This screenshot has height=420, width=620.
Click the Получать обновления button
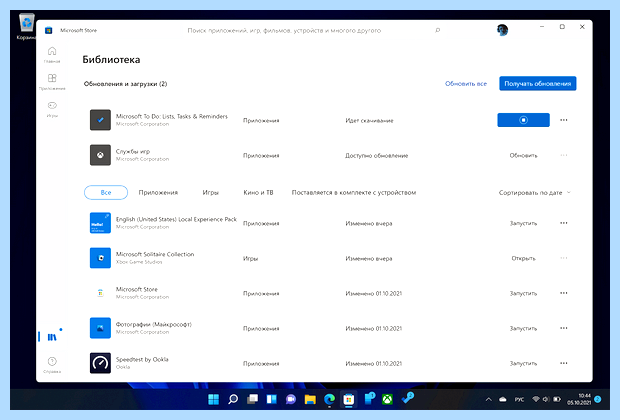(538, 83)
